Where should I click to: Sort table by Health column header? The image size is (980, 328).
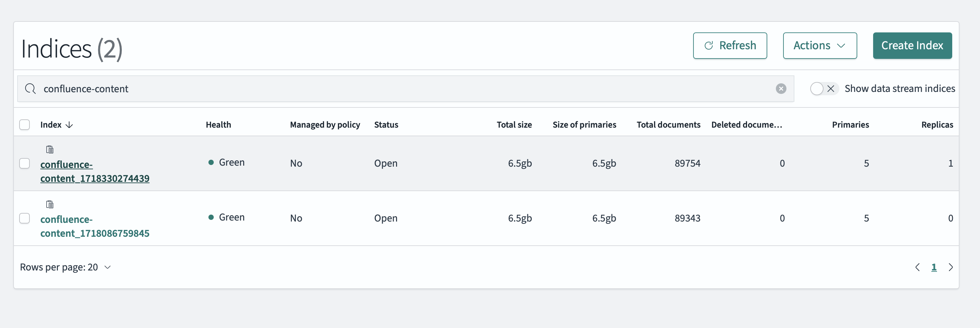tap(218, 125)
